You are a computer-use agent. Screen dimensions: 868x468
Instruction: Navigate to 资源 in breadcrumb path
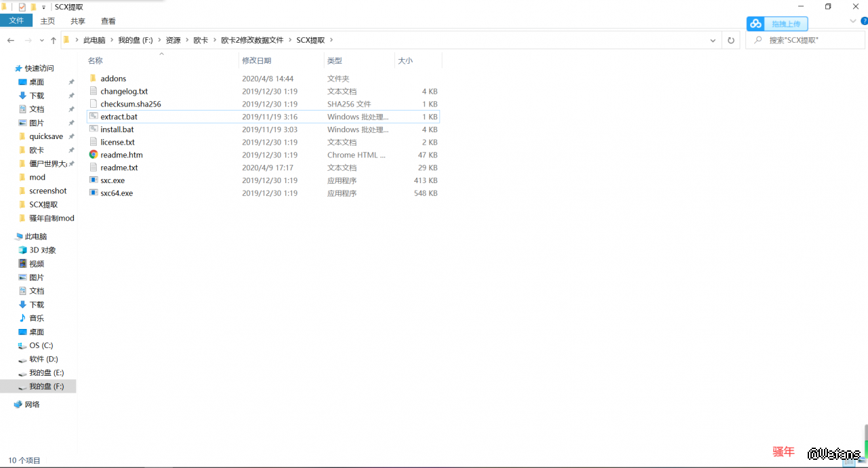coord(173,41)
